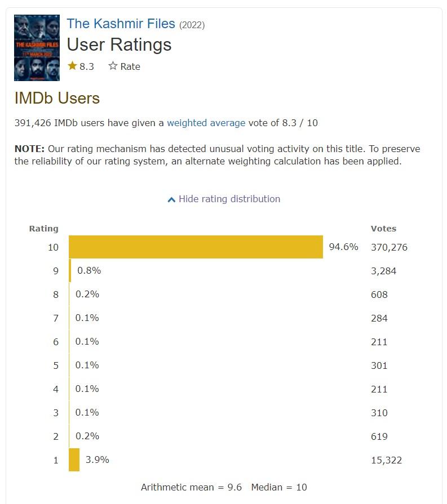Click the 3,284 votes for rating 9
Screen dimensions: 447x504
point(383,271)
